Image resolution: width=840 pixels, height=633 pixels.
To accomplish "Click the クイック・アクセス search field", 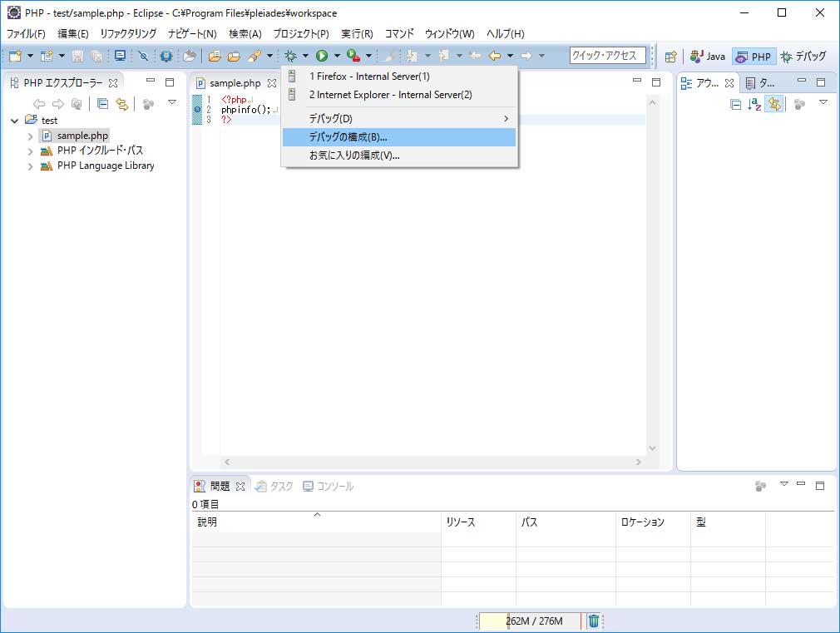I will click(608, 56).
